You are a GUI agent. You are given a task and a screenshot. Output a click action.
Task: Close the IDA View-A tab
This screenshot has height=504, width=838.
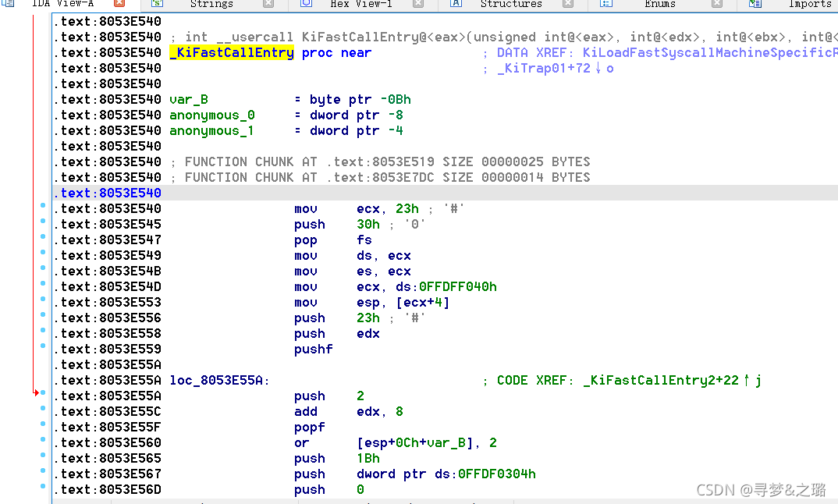click(119, 3)
